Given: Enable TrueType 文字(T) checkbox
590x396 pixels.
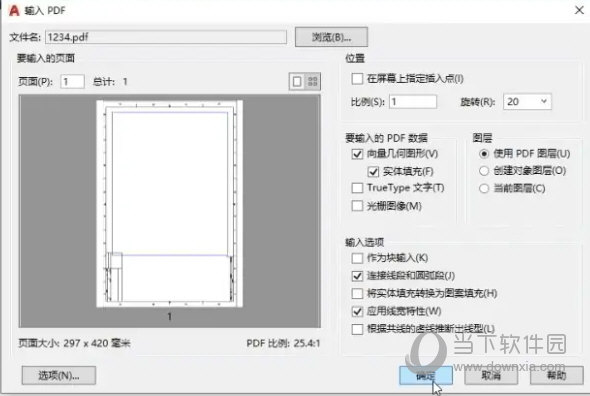Looking at the screenshot, I should click(x=357, y=188).
